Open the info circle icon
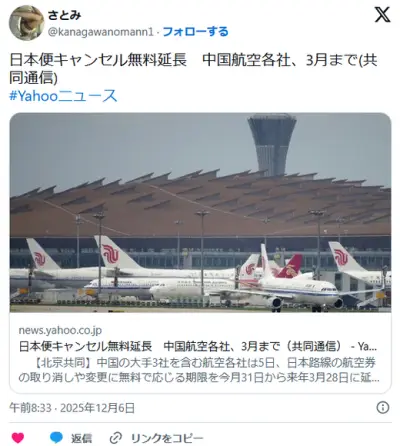400x446 pixels. 382,407
